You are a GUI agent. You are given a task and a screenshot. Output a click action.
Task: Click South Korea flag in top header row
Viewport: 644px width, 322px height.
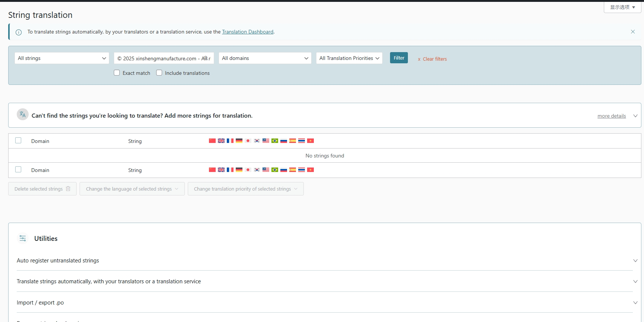(x=257, y=141)
